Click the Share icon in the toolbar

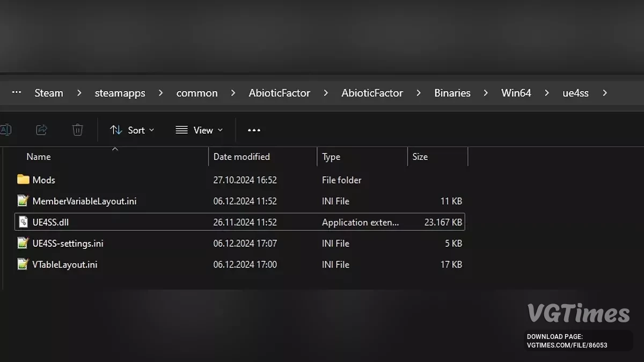[42, 130]
